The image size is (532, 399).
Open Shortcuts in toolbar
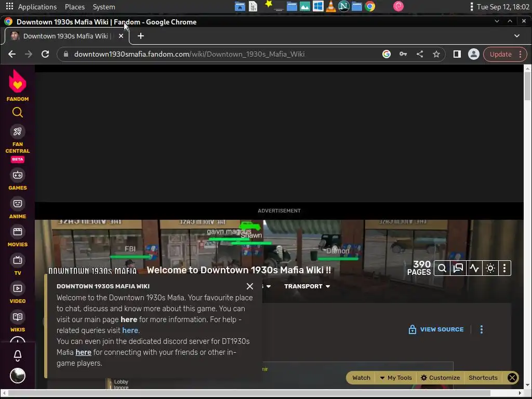pos(483,378)
